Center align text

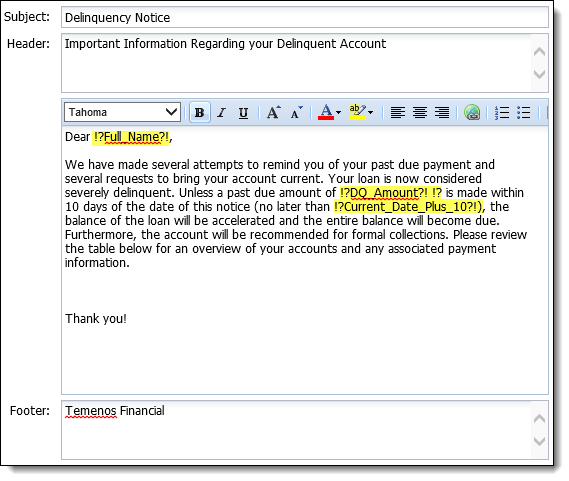click(420, 113)
